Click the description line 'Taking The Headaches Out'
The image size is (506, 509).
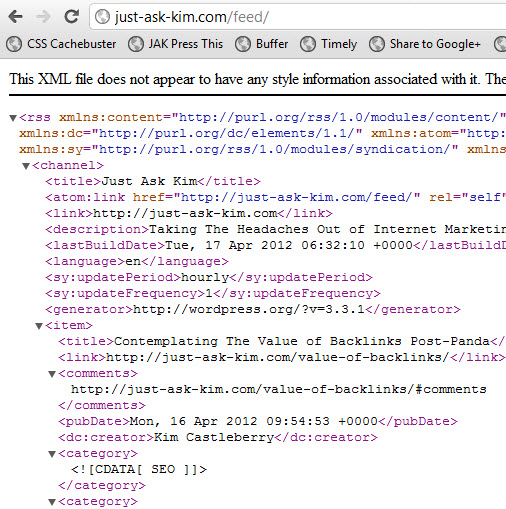tap(275, 229)
